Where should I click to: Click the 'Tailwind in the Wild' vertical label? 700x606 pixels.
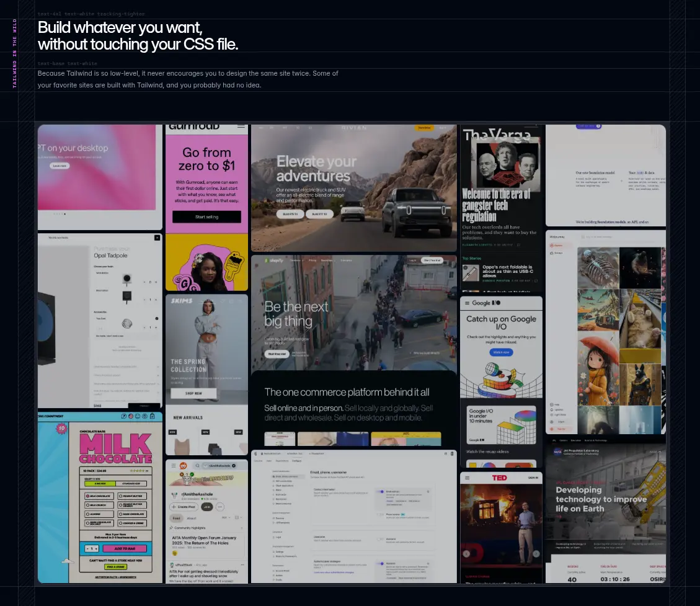click(x=14, y=53)
